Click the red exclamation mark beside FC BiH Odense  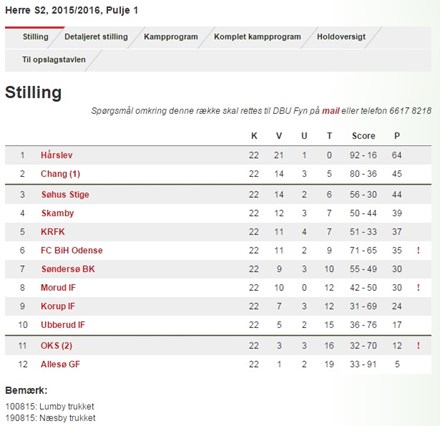click(x=418, y=250)
